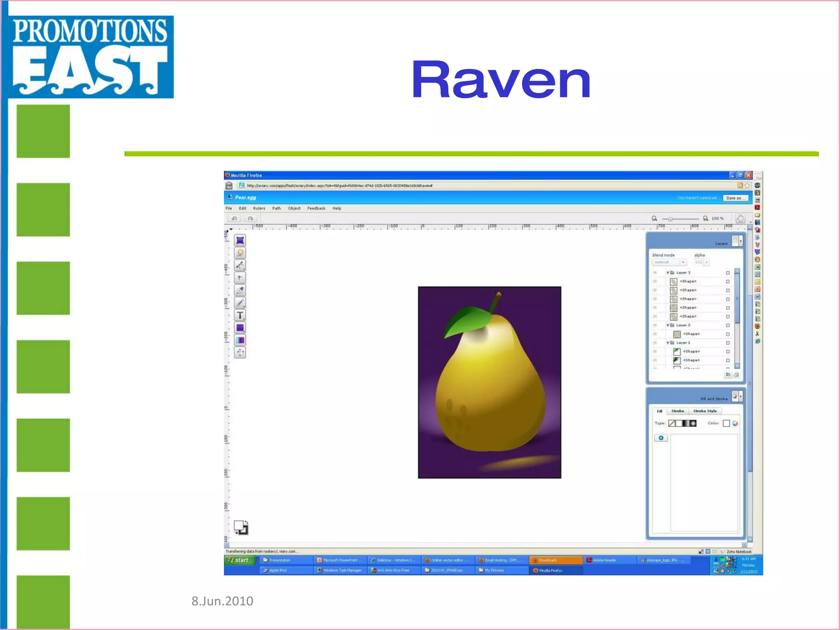The image size is (840, 630).
Task: Switch to the Stroke Style tab
Action: (x=705, y=411)
